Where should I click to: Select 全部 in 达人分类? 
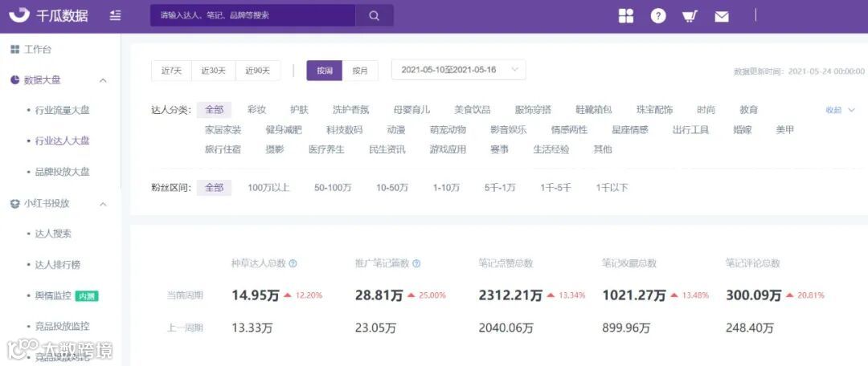click(215, 110)
